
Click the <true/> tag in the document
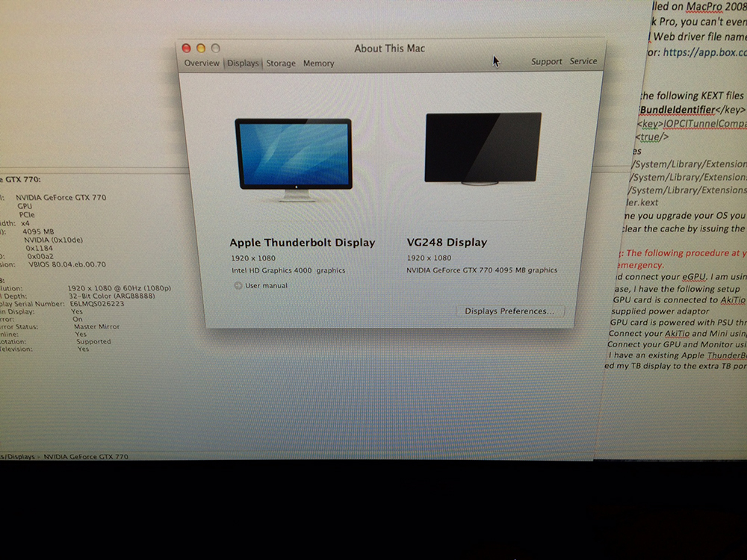652,137
